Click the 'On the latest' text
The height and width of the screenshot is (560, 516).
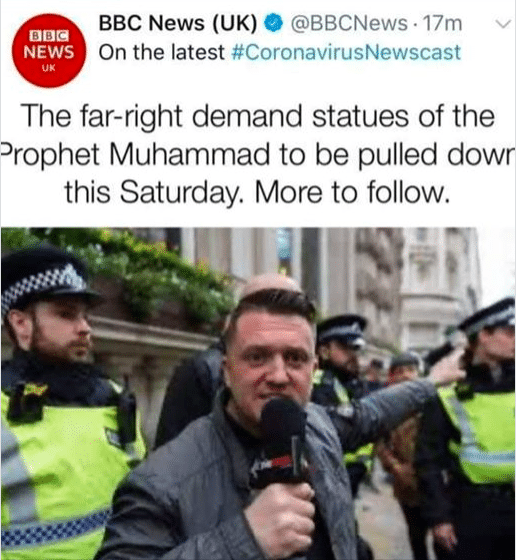162,52
